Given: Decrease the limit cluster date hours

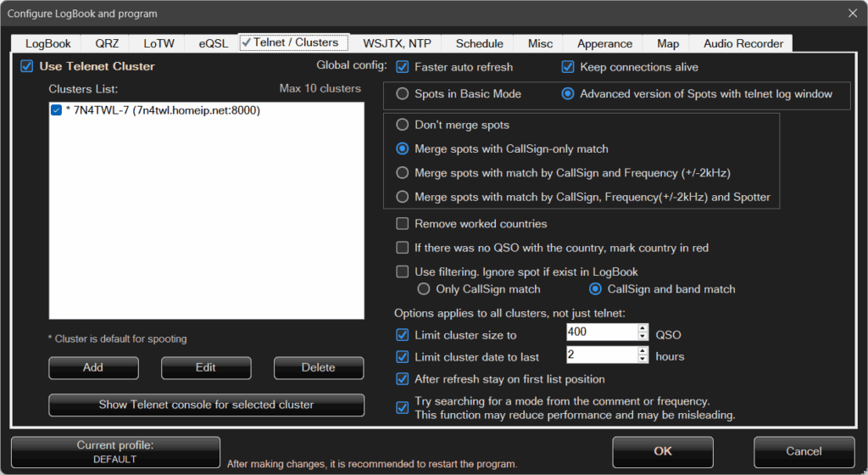Looking at the screenshot, I should (643, 360).
